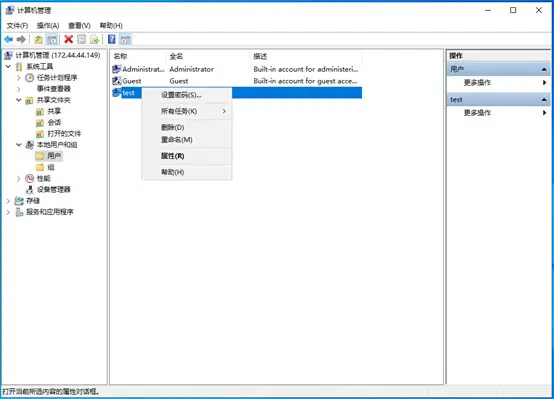This screenshot has height=399, width=554.
Task: Open the 操作(A) menu
Action: [48, 25]
